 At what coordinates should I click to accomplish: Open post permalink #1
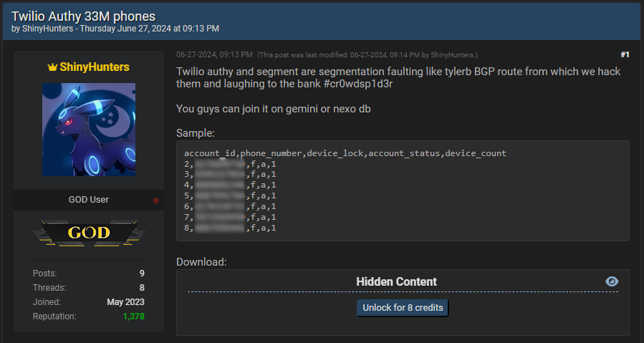pos(625,54)
